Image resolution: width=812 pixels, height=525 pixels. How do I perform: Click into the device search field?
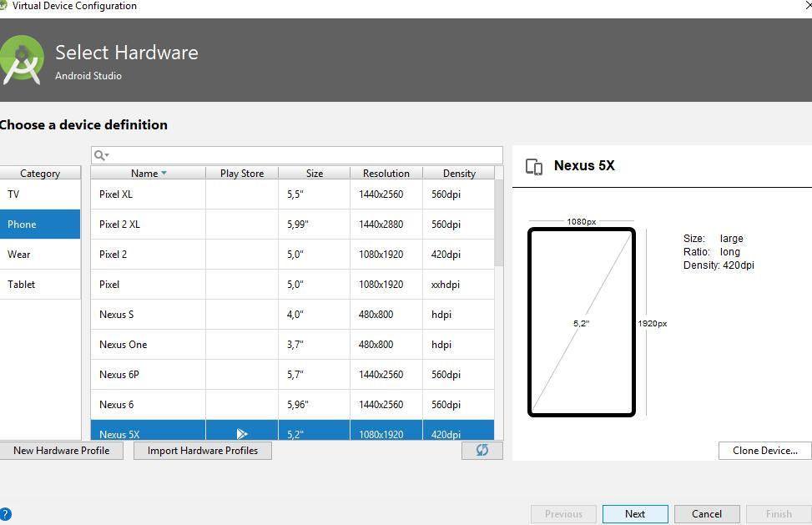coord(297,155)
